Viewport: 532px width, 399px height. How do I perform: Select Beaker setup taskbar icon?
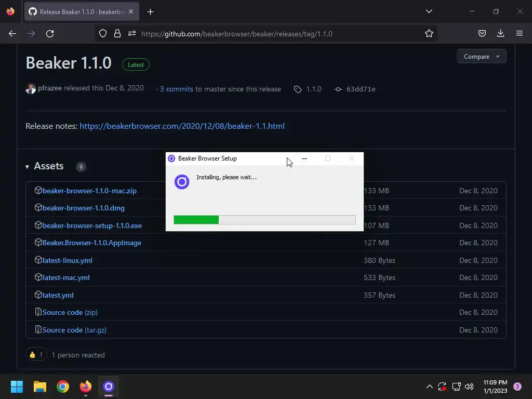109,387
